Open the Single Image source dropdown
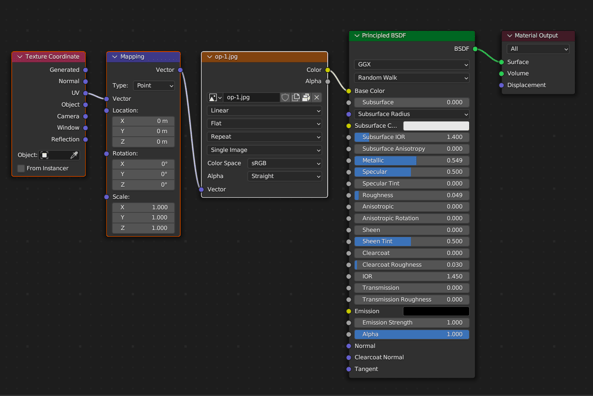Screen dimensions: 593x396 pyautogui.click(x=264, y=150)
